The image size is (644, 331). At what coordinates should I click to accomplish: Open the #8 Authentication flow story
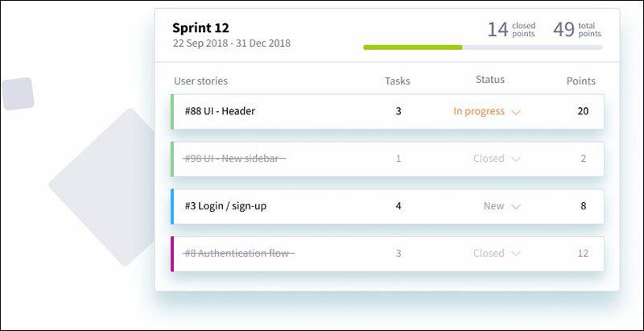(x=239, y=253)
